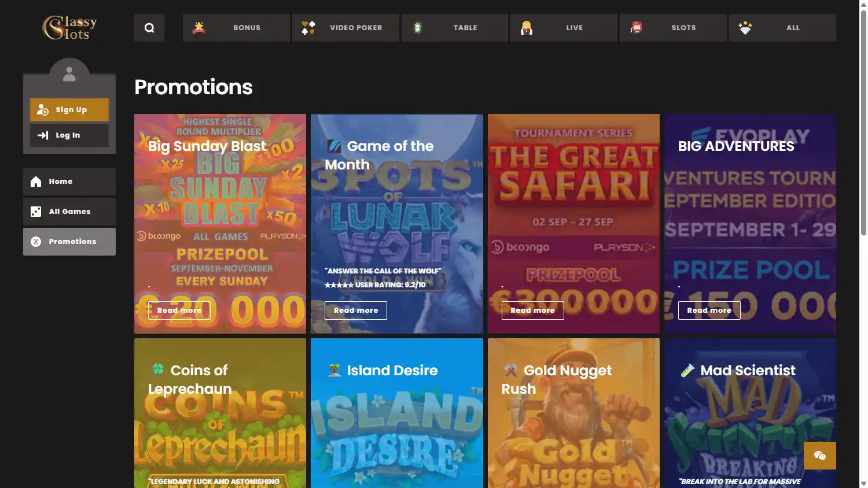Open The Great Safari tournament card
868x488 pixels.
tap(573, 224)
